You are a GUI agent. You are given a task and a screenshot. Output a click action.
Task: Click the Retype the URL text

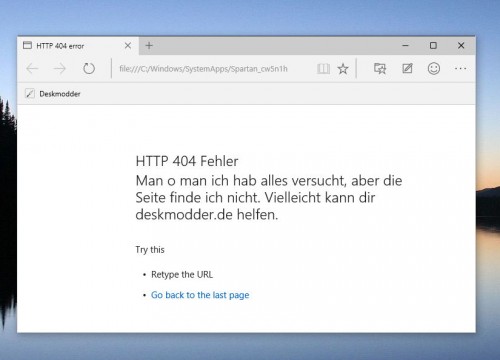[x=182, y=274]
